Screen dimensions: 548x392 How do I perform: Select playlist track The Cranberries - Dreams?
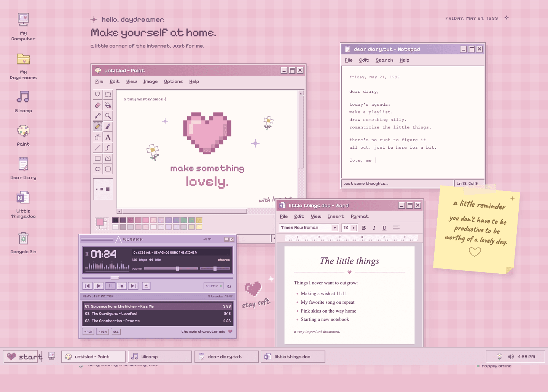158,321
